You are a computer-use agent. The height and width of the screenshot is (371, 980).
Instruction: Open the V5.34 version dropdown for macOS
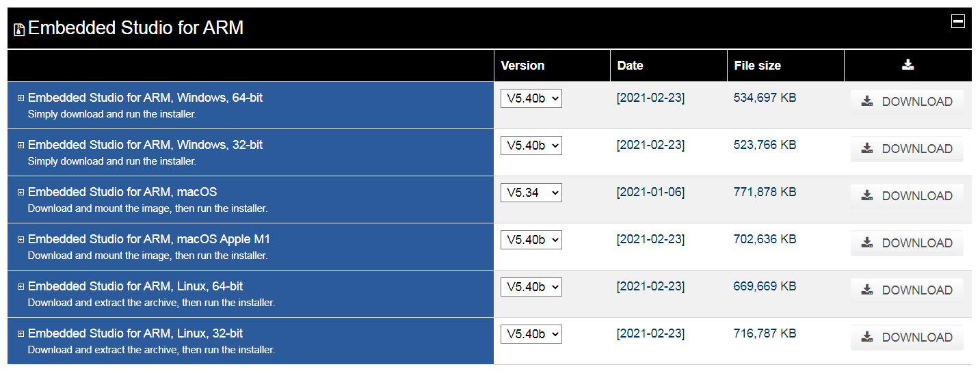(531, 193)
